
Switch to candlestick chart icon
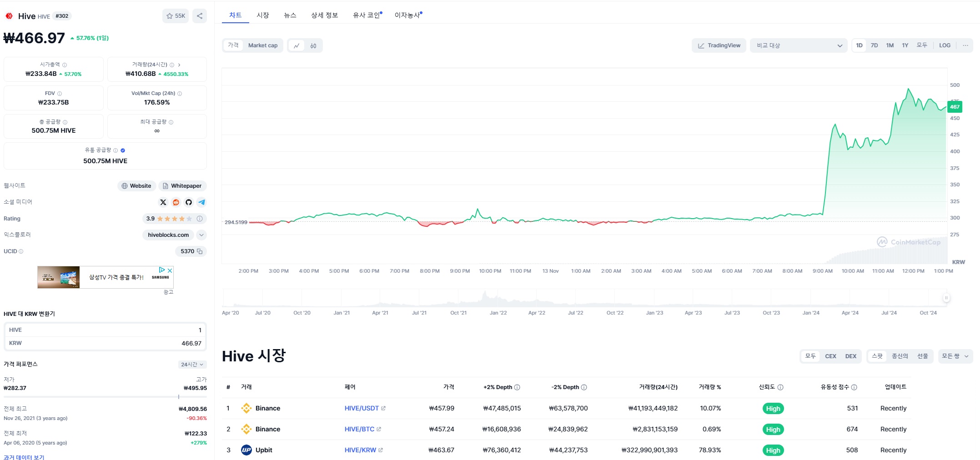click(x=313, y=45)
